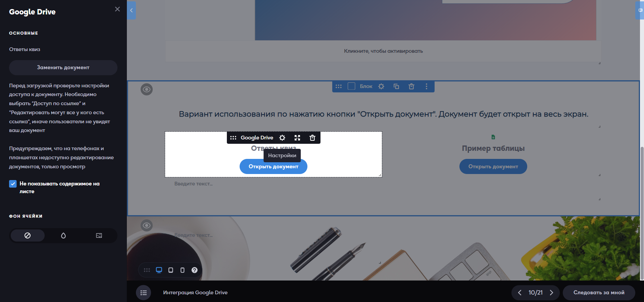
Task: Select image cell background option
Action: point(99,235)
